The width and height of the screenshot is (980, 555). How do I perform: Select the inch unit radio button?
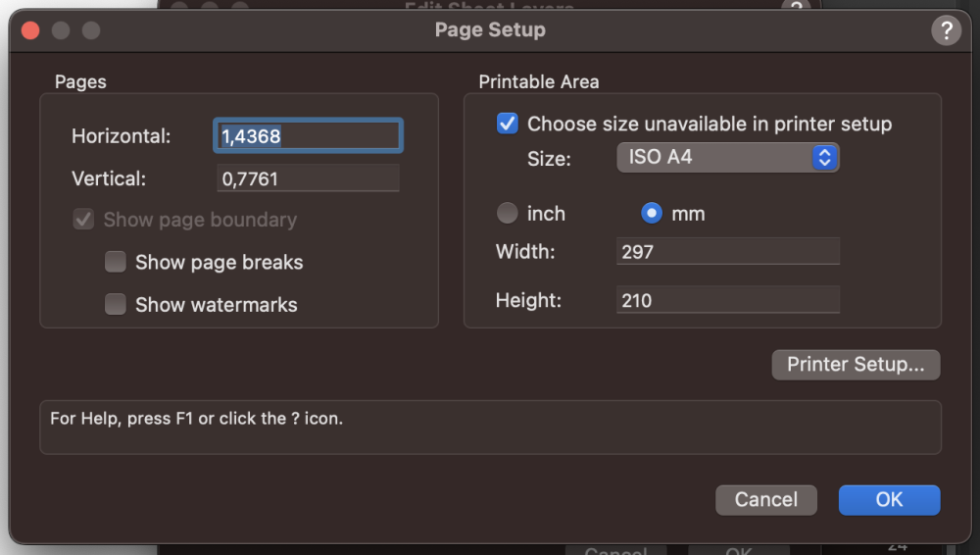(x=508, y=213)
